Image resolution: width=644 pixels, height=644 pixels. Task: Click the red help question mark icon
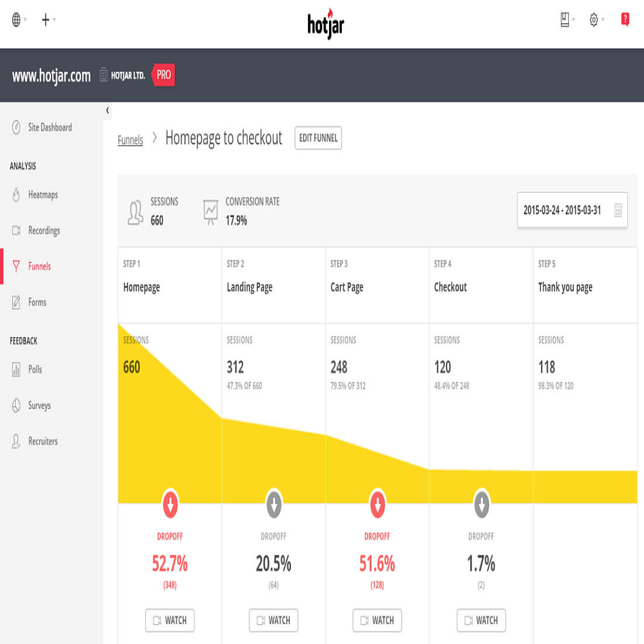[x=625, y=19]
